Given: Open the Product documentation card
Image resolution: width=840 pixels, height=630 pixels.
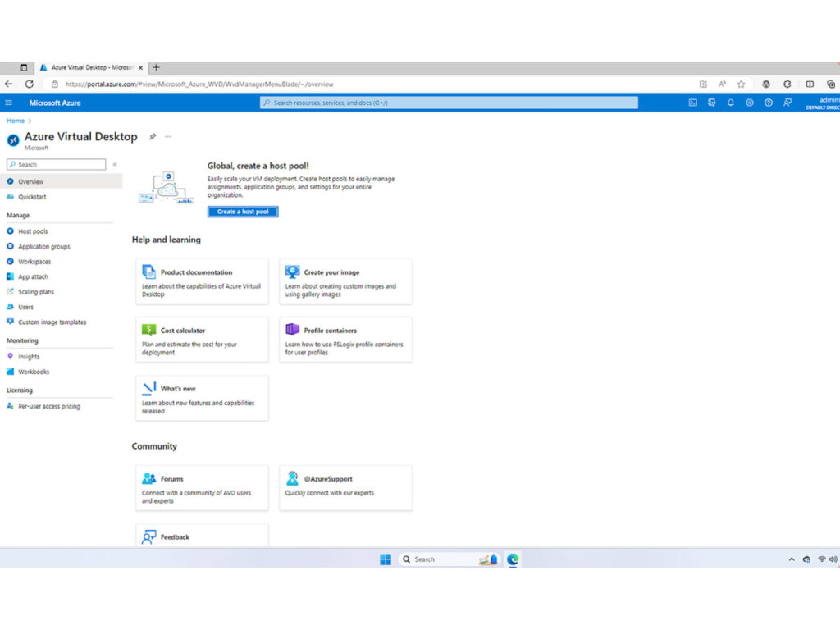Looking at the screenshot, I should 202,281.
